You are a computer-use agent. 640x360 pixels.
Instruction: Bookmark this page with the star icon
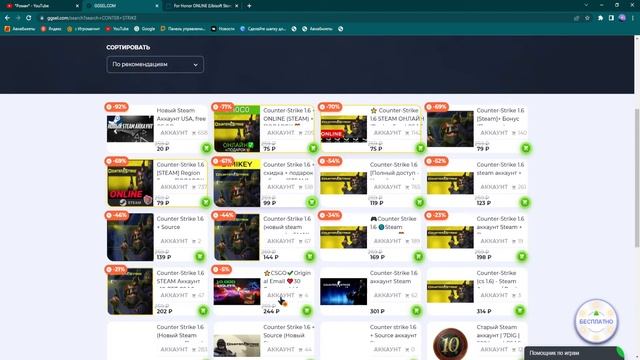587,18
